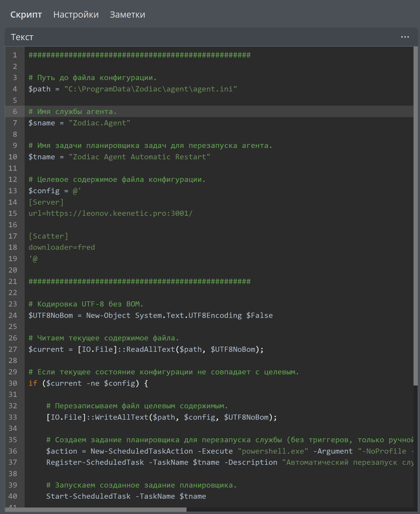Screen dimensions: 420x514
Task: Click comment 'Целевое содержимое файла конфигурации'
Action: [x=117, y=180]
